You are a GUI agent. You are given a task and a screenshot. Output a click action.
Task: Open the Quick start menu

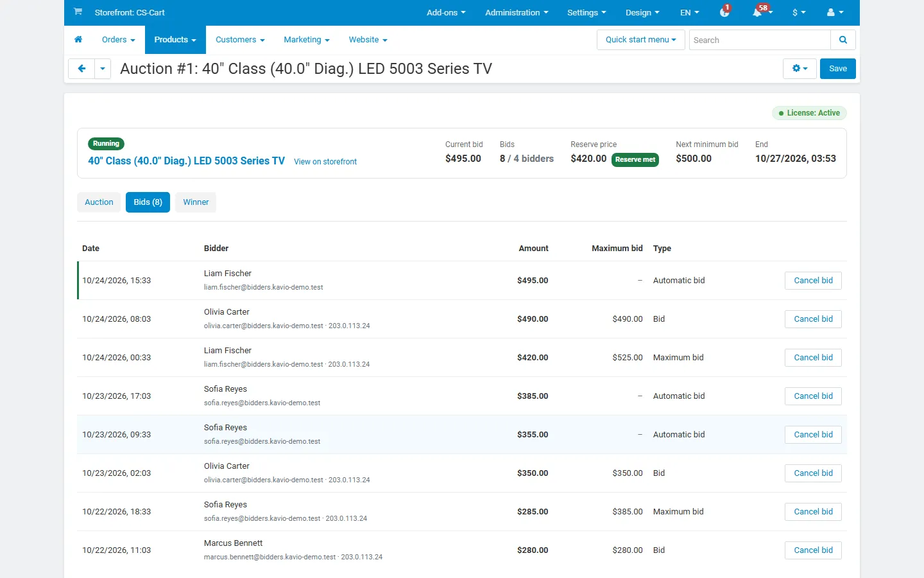pyautogui.click(x=641, y=40)
